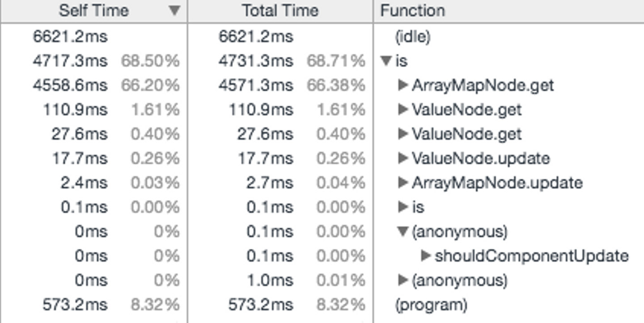Click the 6621.2ms total time for idle
The height and width of the screenshot is (323, 644).
coord(256,37)
